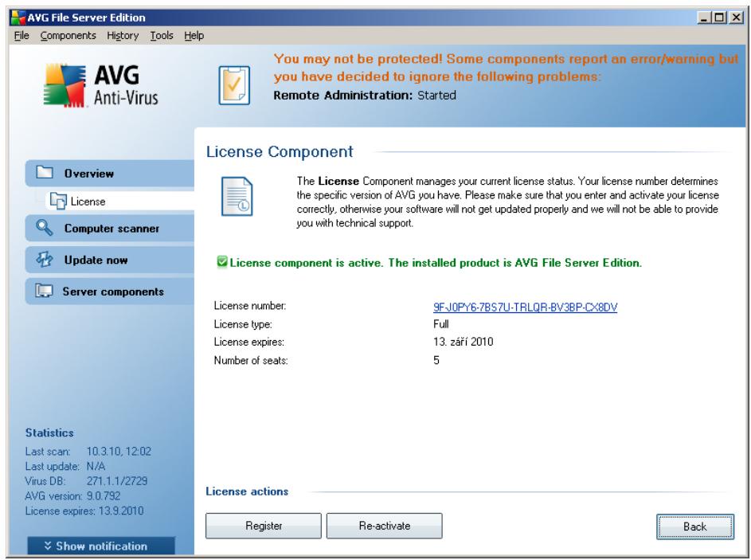Click the 'License Component' heading
Screen dimensions: 751x560
[280, 151]
